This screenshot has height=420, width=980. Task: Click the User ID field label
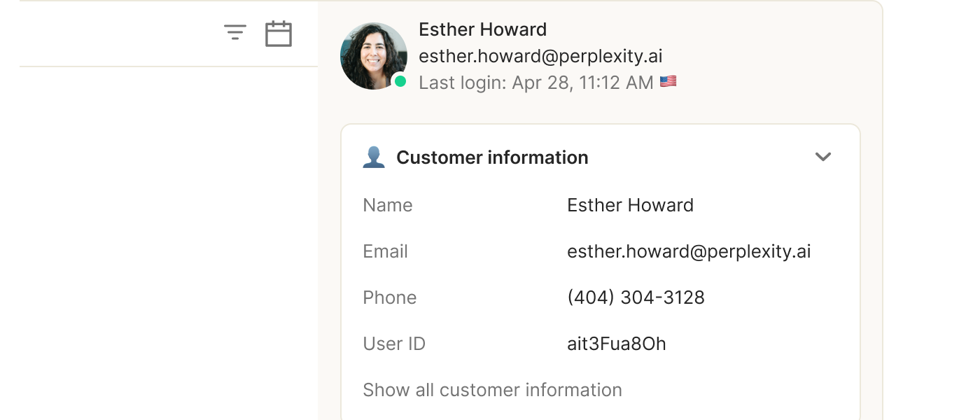[x=394, y=344]
